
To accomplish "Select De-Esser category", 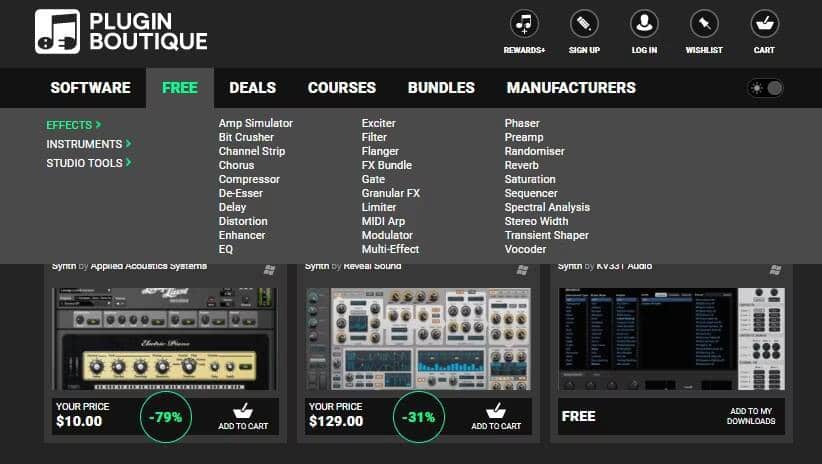I will [x=241, y=193].
